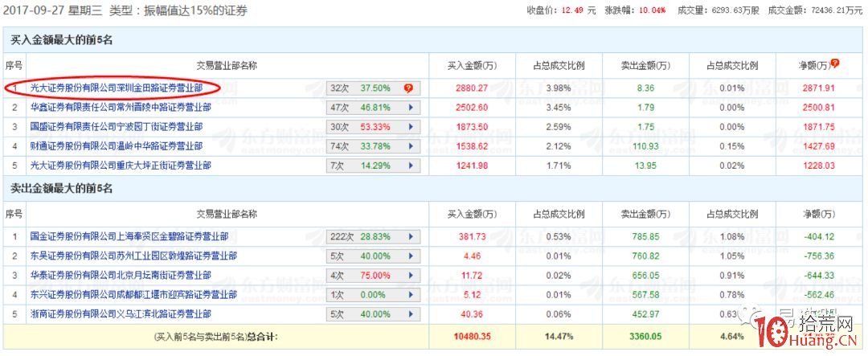Click the red question mark next to 净额(万)
Screen dimensions: 868x356
(836, 63)
